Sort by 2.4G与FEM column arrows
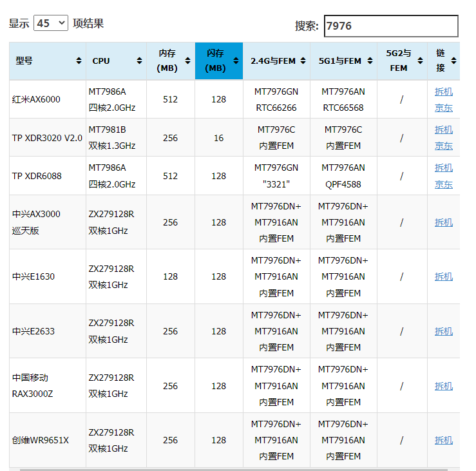476x471 pixels. pyautogui.click(x=303, y=61)
